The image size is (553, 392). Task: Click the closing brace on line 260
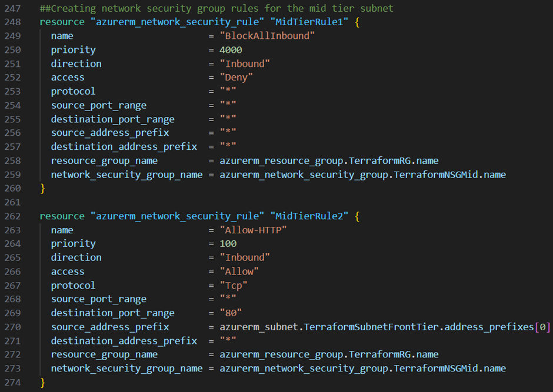pyautogui.click(x=43, y=189)
